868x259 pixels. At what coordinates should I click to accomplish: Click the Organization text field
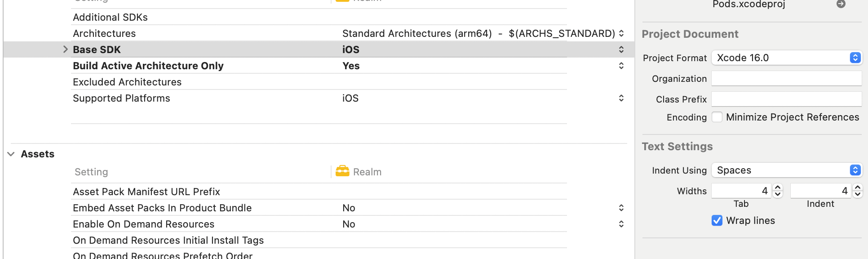787,78
